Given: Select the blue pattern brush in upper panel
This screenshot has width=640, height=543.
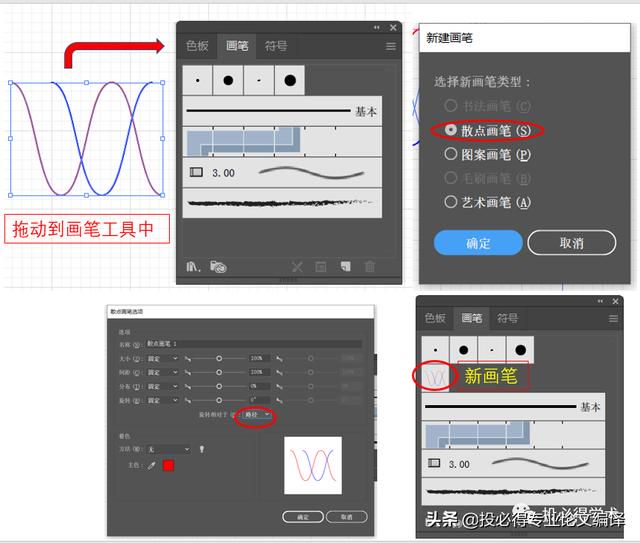Looking at the screenshot, I should (x=282, y=142).
